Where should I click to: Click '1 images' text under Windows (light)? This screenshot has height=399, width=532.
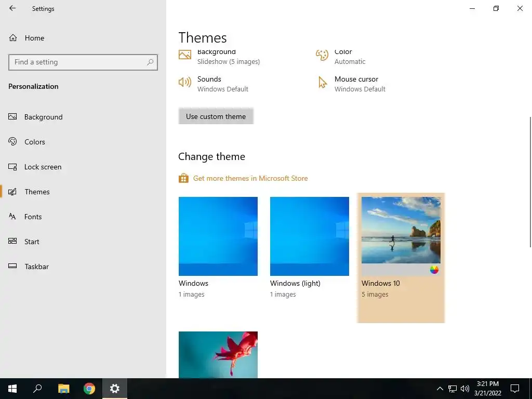[x=283, y=295]
